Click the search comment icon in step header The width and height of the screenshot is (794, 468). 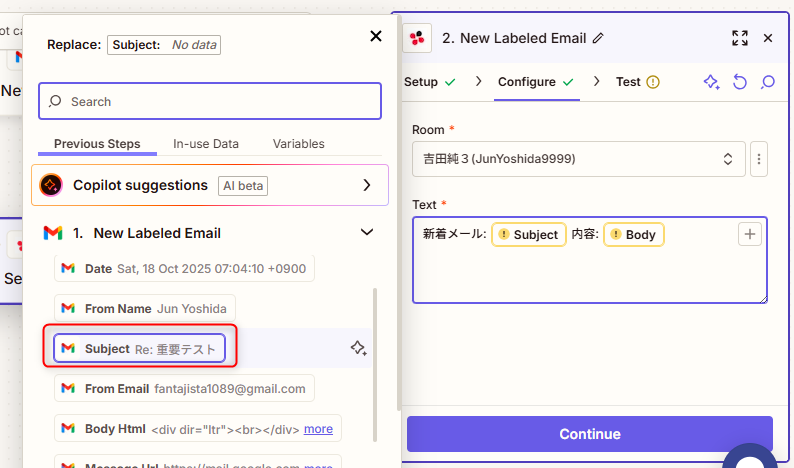point(767,82)
